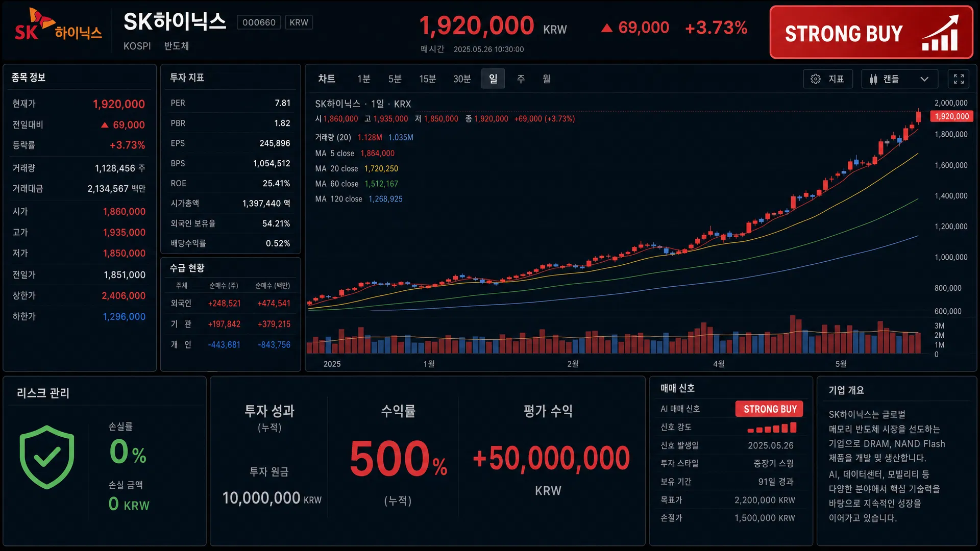Click the 투자 원금 10,000,000 KRW amount

click(x=272, y=498)
